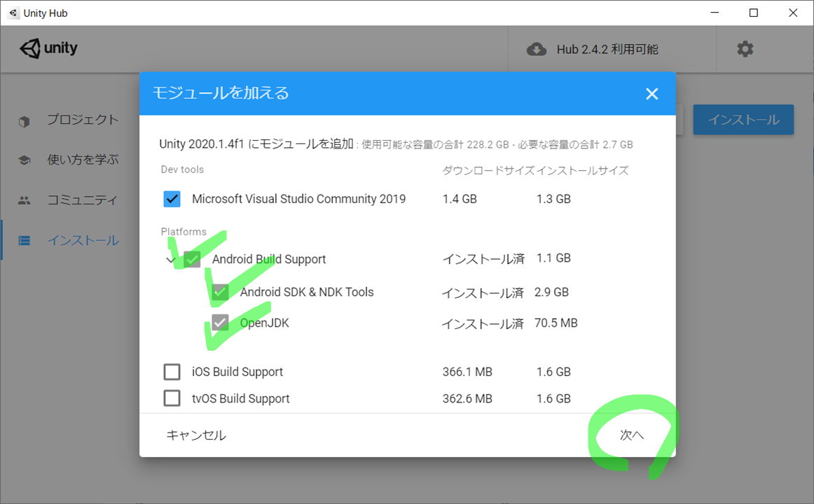Uncheck Microsoft Visual Studio Community 2019
Viewport: 814px width, 504px height.
(x=172, y=199)
